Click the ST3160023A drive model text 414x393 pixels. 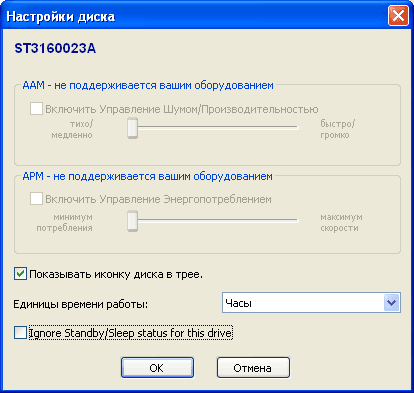[x=55, y=49]
